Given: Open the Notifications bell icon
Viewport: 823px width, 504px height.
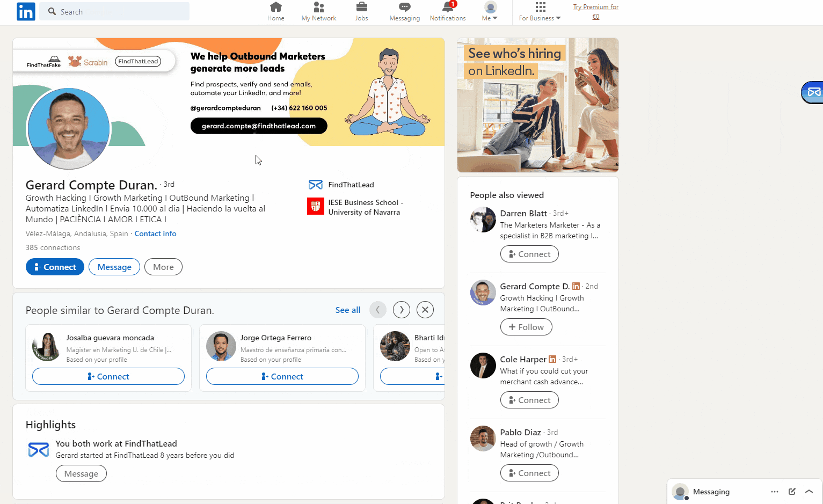Looking at the screenshot, I should 447,8.
